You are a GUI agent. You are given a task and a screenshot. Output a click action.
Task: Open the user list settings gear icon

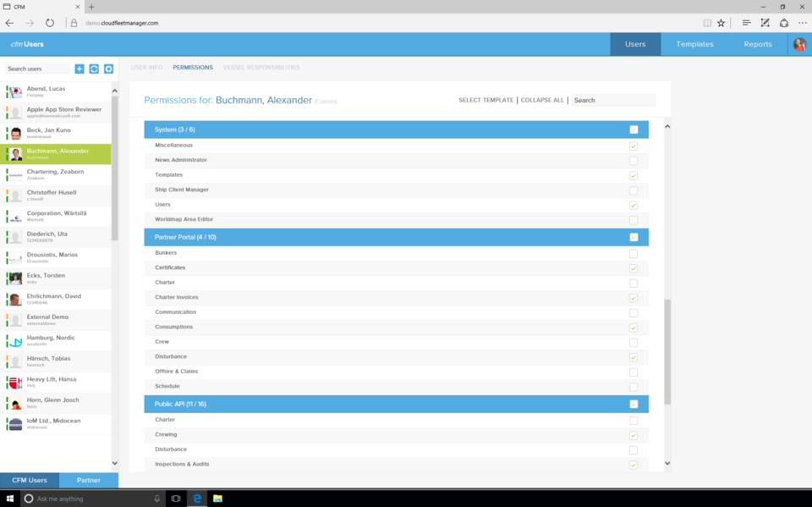click(108, 69)
